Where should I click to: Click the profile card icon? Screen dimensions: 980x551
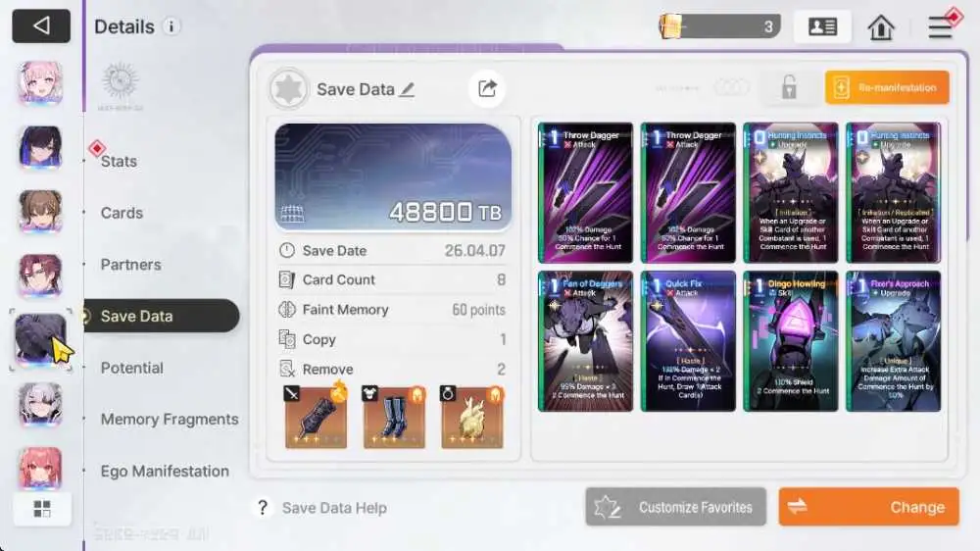(x=822, y=26)
